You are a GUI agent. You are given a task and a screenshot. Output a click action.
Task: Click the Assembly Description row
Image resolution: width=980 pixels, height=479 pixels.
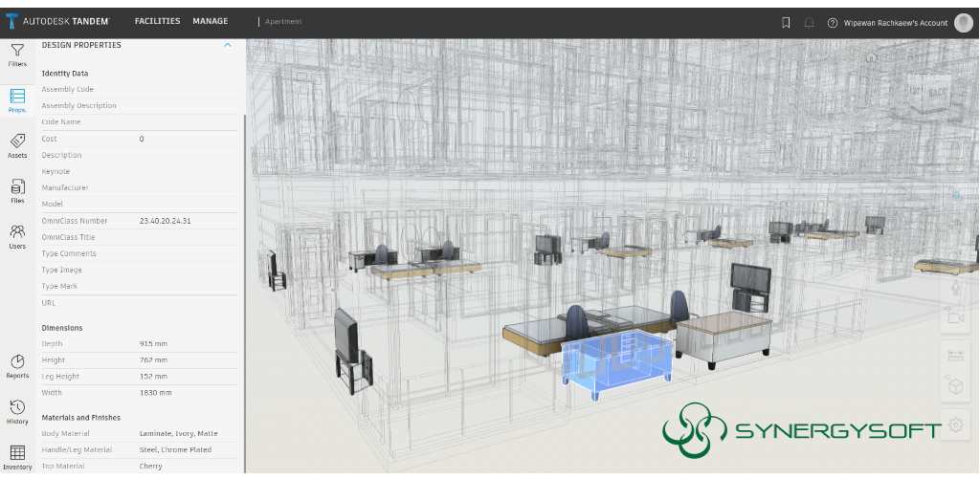tap(140, 105)
